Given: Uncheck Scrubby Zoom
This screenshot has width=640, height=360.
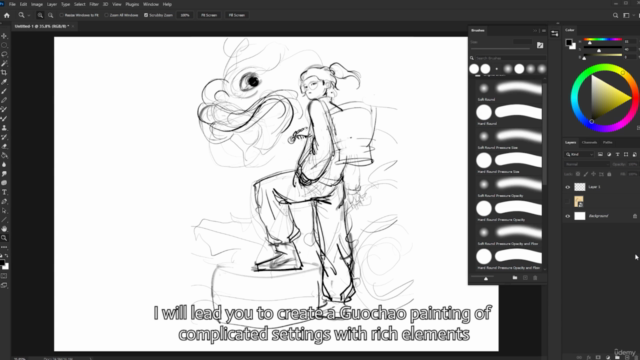Looking at the screenshot, I should [146, 15].
